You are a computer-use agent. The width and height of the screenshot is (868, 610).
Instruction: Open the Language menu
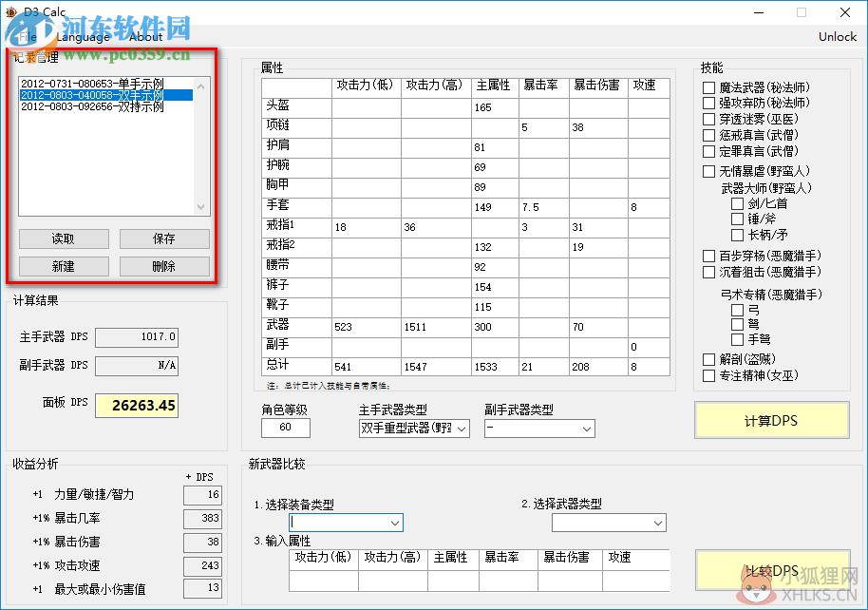(x=83, y=36)
